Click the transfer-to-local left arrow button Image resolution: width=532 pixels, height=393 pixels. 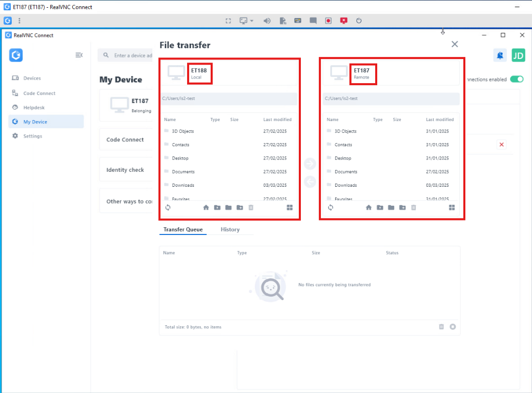click(310, 182)
